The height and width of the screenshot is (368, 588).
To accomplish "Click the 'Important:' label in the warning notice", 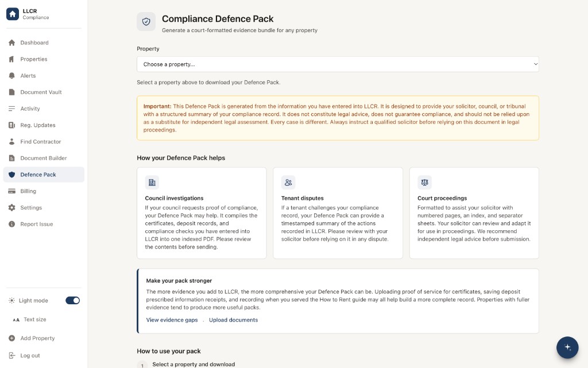I will [157, 106].
